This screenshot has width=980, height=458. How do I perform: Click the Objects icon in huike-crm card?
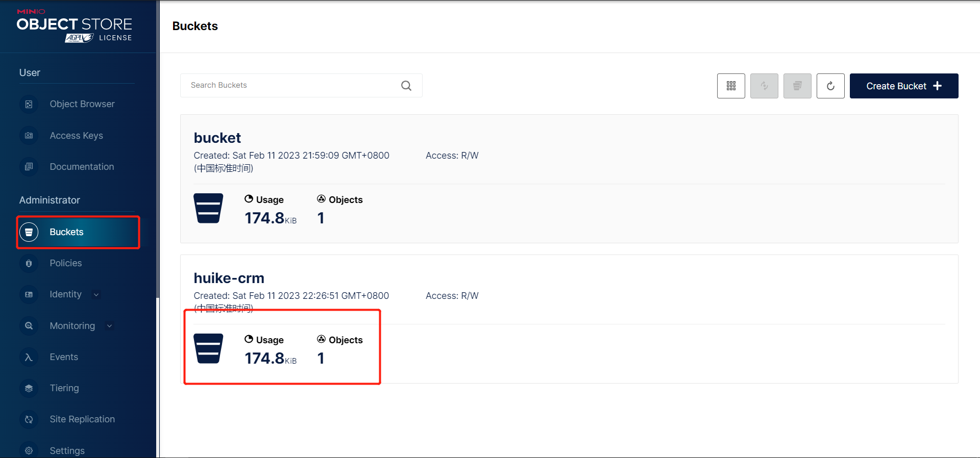[321, 339]
